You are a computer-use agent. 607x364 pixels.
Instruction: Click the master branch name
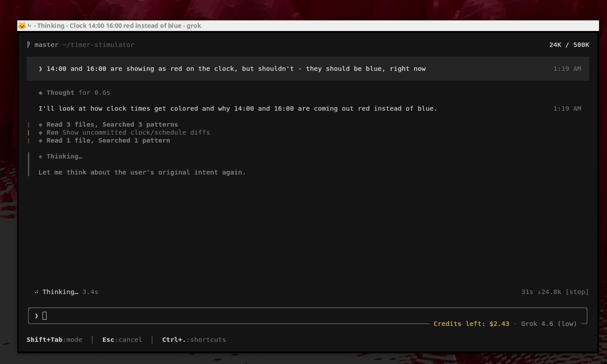coord(47,45)
